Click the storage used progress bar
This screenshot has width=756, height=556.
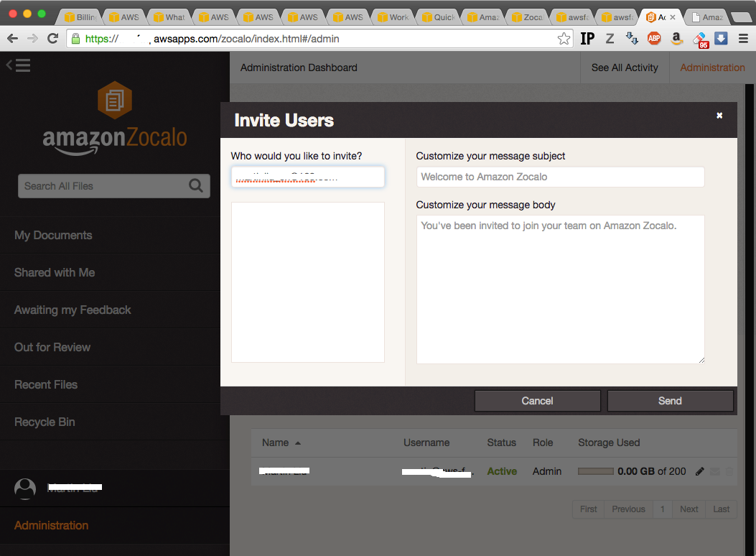coord(596,471)
